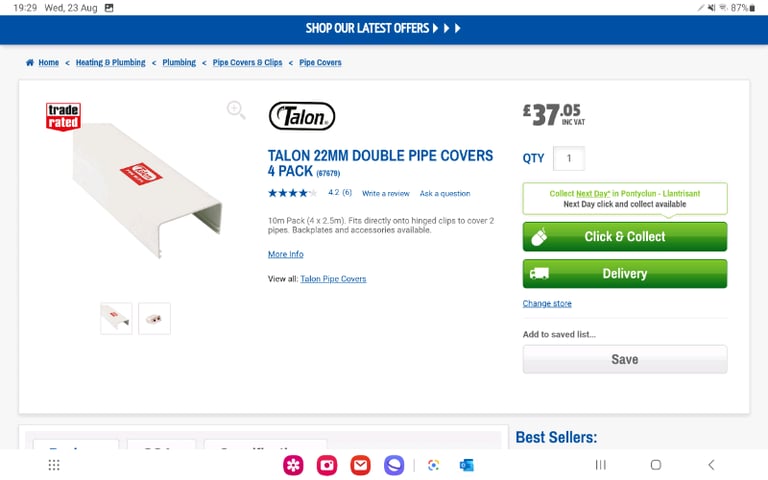
Task: Click the green Click & Collect button
Action: click(624, 237)
